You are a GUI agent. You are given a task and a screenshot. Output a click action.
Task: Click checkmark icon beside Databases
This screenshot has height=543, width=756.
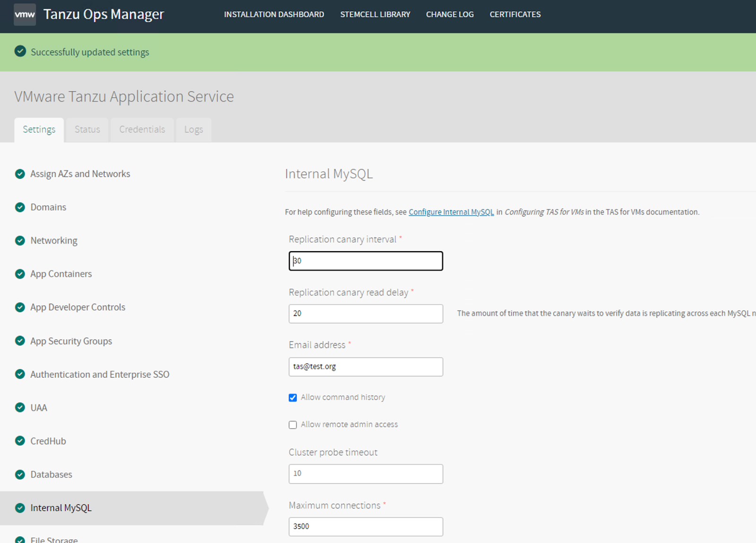(x=20, y=474)
